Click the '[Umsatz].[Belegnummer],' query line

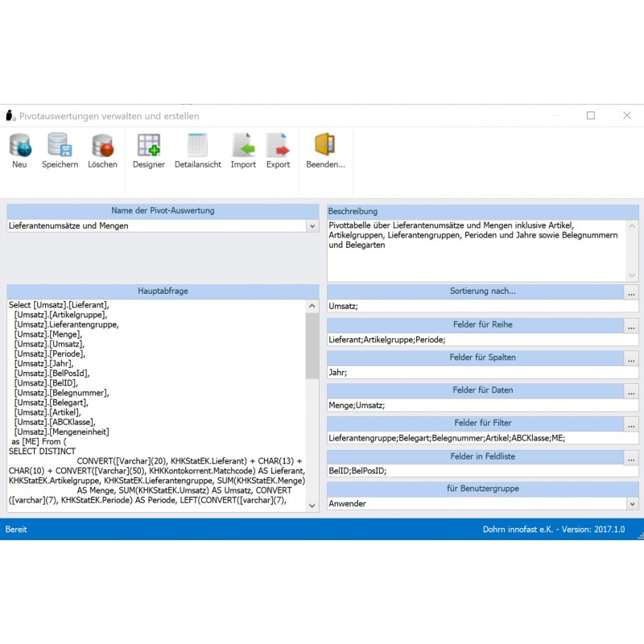point(62,393)
